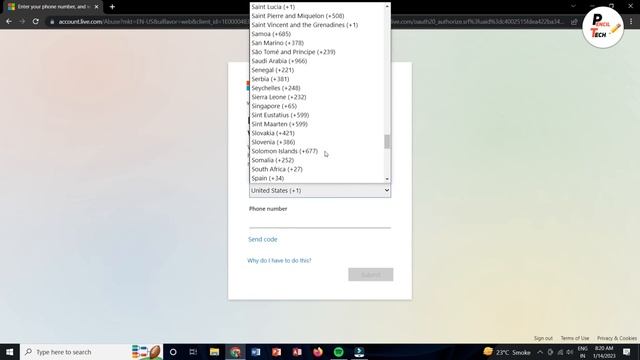Select Sint Eustatius (+599)
640x360 pixels.
click(317, 115)
